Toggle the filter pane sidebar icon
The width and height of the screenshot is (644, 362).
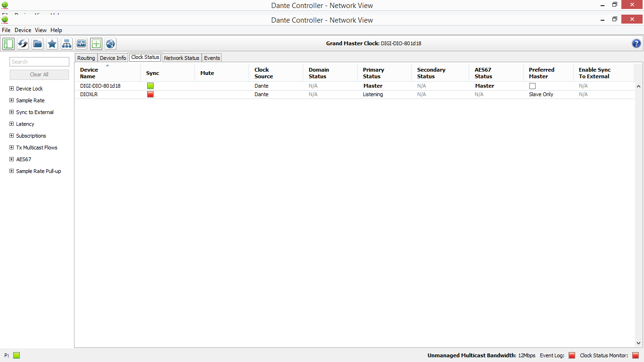8,44
